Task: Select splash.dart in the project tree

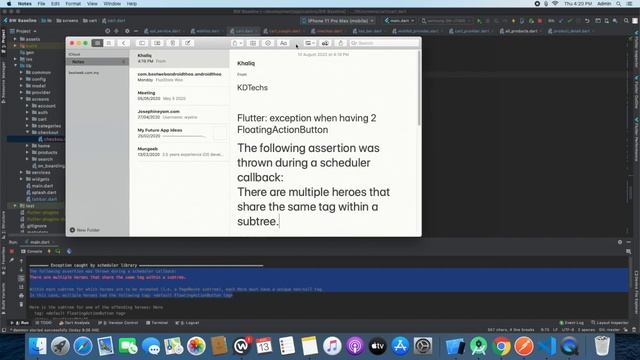Action: (x=41, y=192)
